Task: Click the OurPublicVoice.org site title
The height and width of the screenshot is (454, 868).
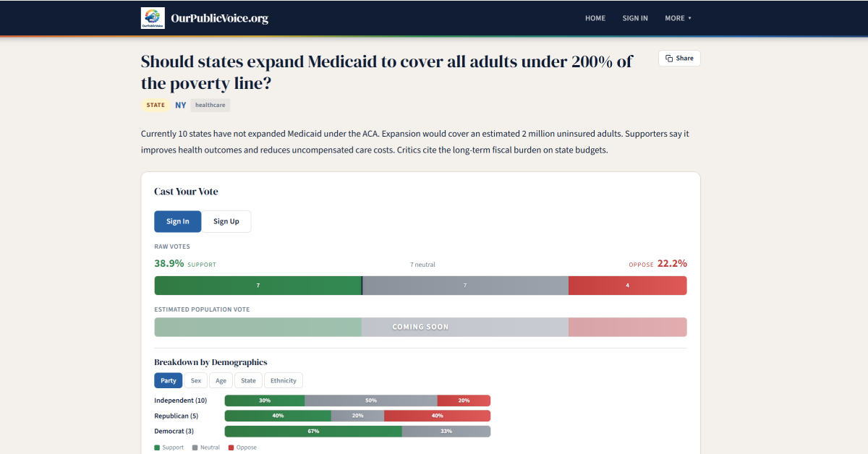Action: [x=220, y=18]
